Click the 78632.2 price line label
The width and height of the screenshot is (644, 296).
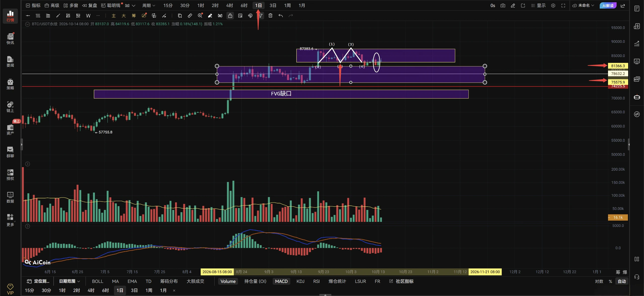618,74
